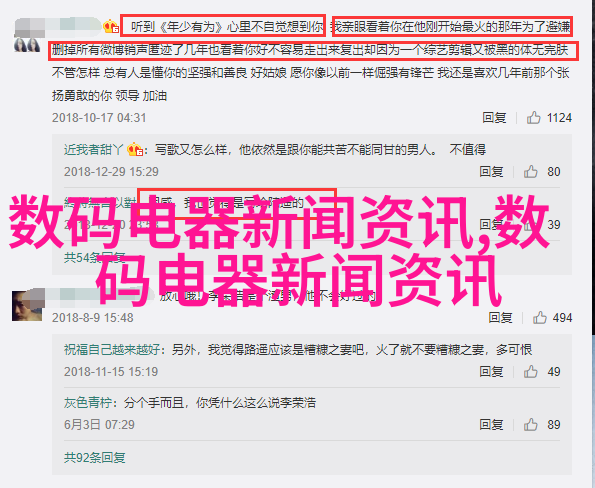Click thumbs-up icon beside 49 likes
Image resolution: width=595 pixels, height=488 pixels.
click(x=530, y=372)
